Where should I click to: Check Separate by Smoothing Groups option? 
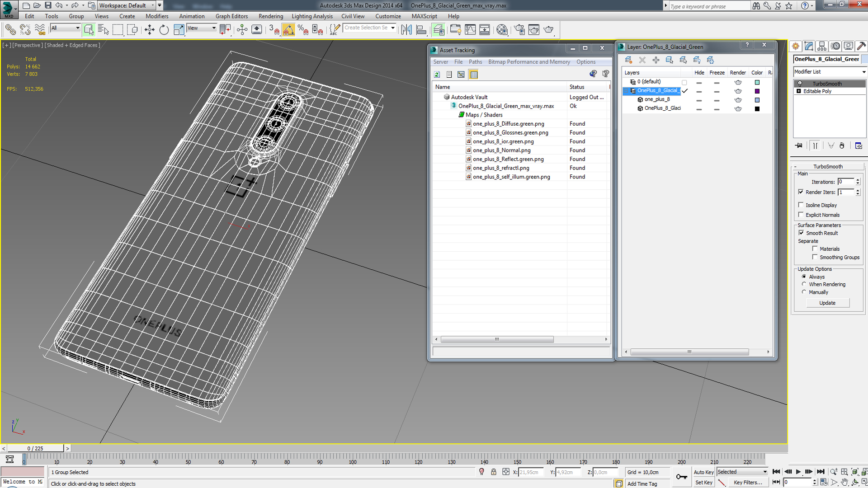click(815, 257)
